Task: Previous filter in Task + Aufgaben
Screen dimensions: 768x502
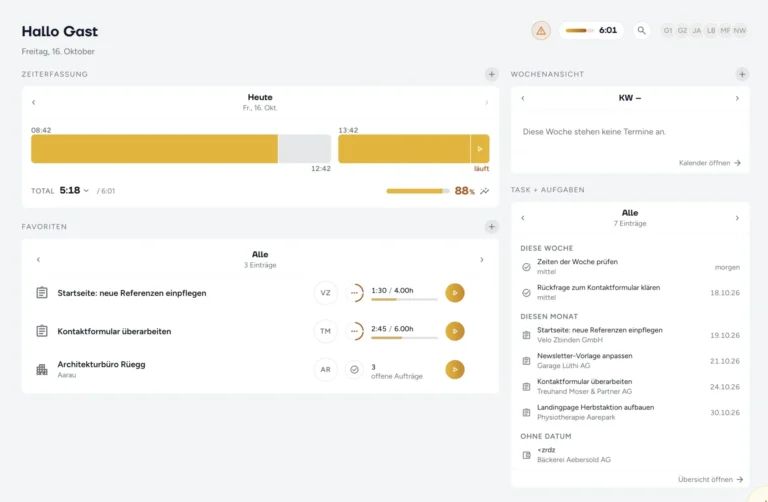Action: 523,218
